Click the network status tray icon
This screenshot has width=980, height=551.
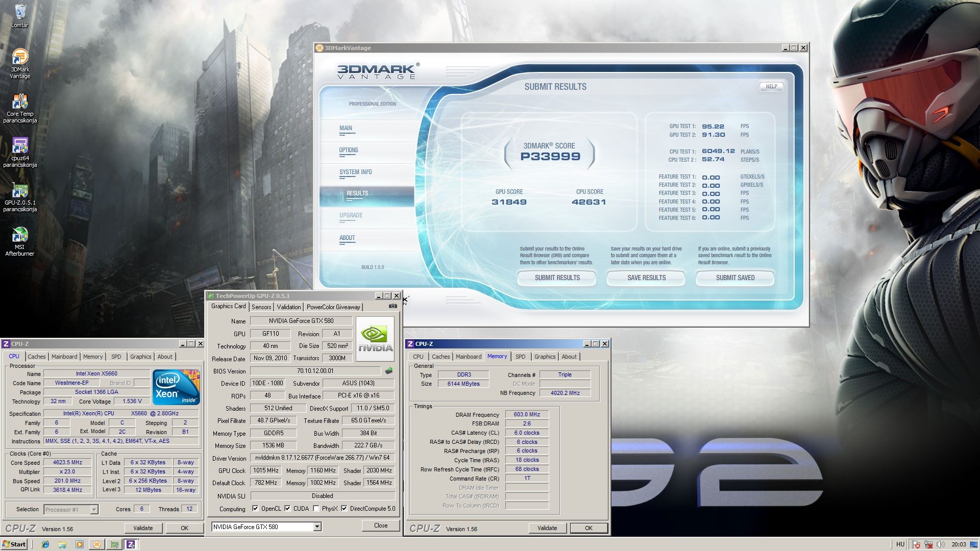929,544
